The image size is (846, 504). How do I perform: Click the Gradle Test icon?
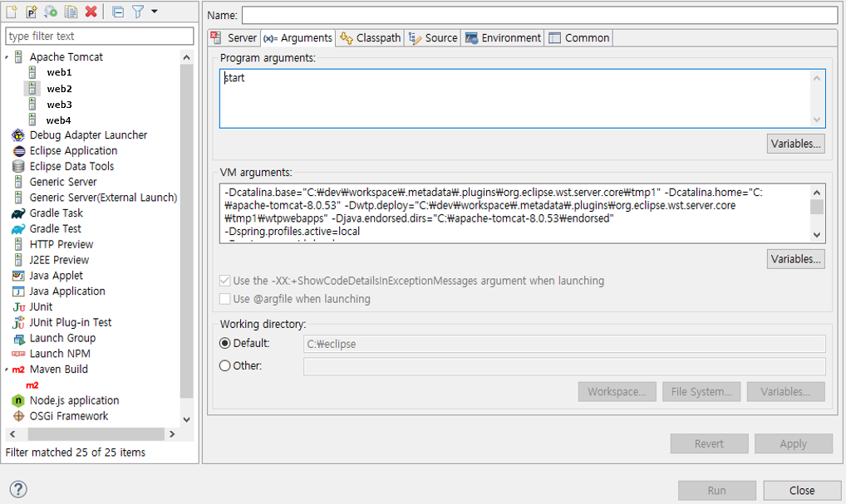click(18, 229)
